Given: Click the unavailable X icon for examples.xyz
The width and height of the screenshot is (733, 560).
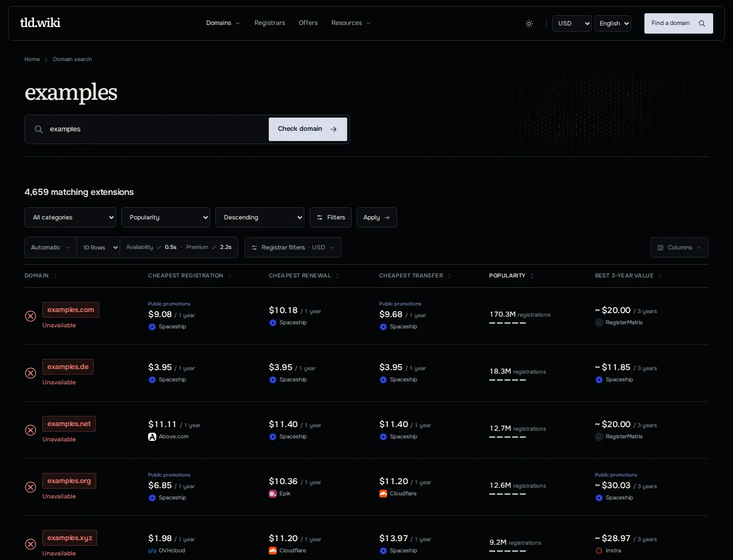Looking at the screenshot, I should point(31,544).
